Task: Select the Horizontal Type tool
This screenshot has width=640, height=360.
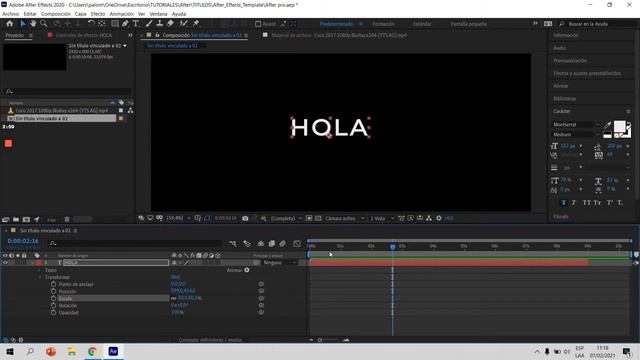Action: pyautogui.click(x=136, y=24)
